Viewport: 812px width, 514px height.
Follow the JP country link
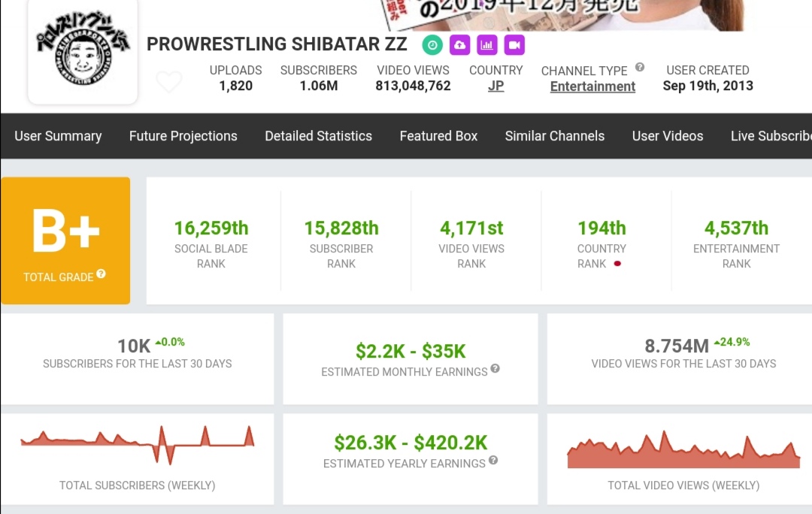click(x=495, y=86)
